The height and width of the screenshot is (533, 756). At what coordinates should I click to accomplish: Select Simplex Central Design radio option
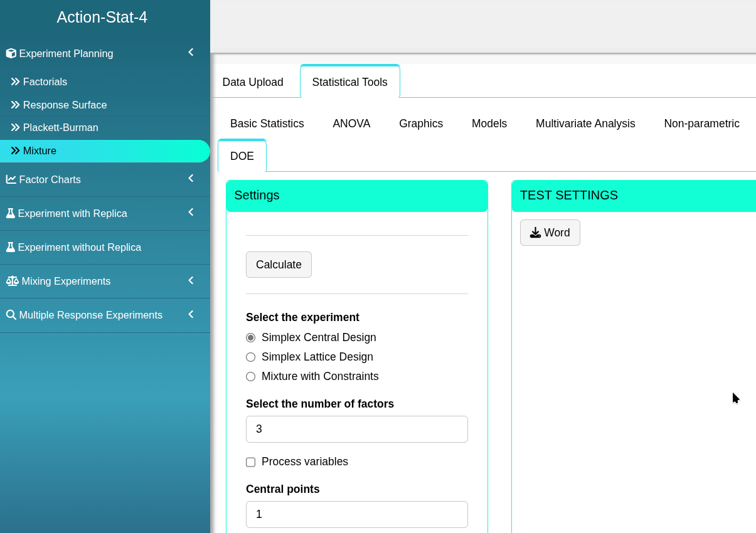(251, 337)
